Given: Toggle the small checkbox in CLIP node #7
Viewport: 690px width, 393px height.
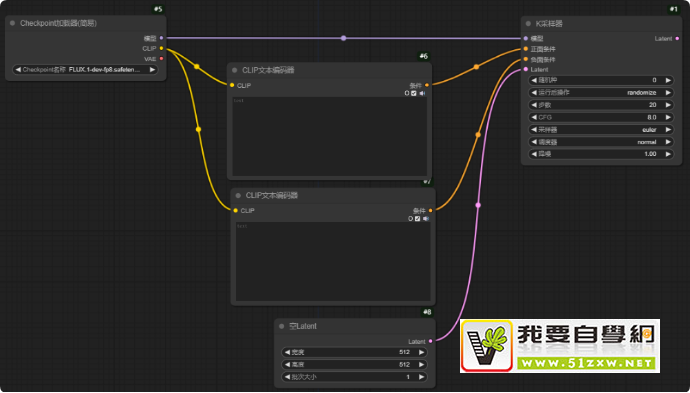Looking at the screenshot, I should 417,219.
